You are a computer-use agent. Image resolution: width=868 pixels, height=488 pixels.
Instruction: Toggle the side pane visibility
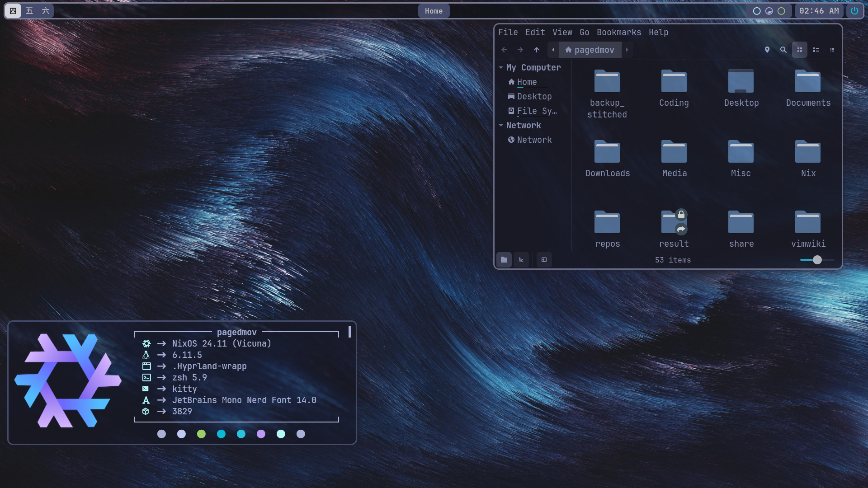pyautogui.click(x=544, y=260)
